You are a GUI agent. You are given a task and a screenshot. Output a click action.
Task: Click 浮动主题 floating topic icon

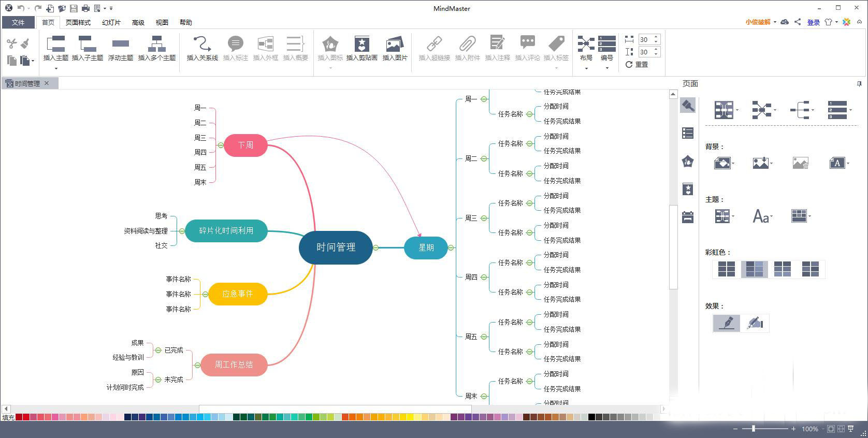120,43
